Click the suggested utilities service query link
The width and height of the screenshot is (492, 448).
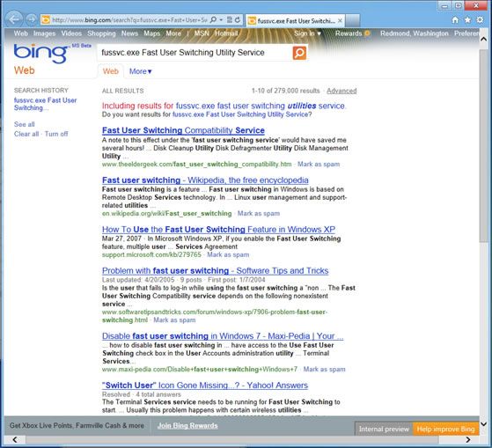[x=261, y=106]
